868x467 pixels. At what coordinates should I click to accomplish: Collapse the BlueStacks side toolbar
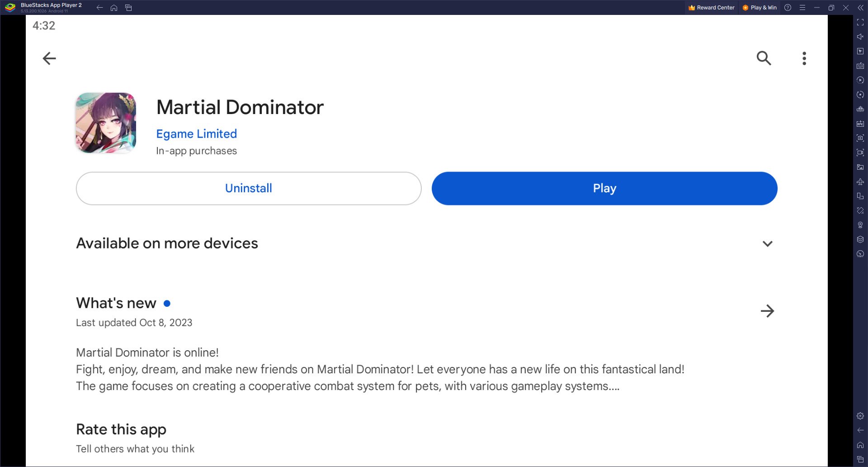pos(860,8)
